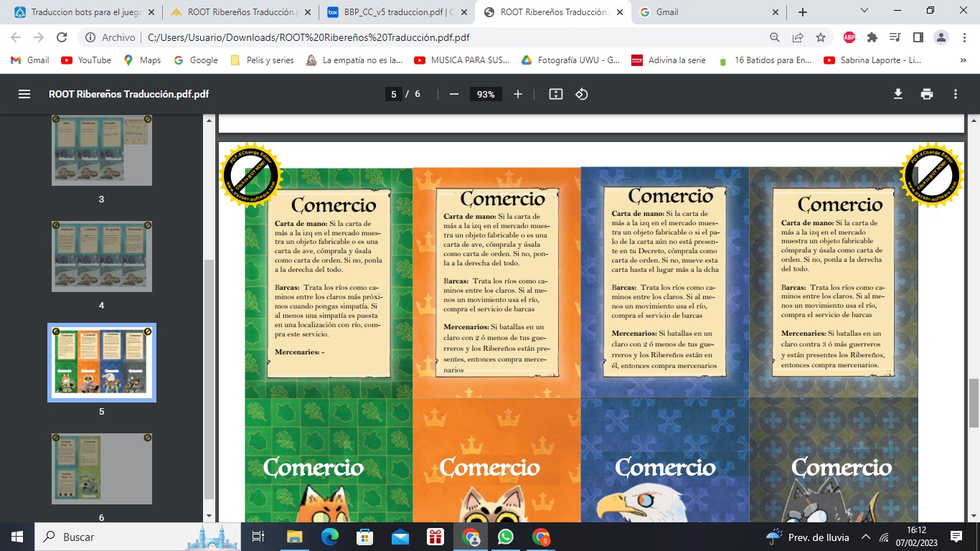Open Google bookmark
The width and height of the screenshot is (980, 551).
(x=196, y=60)
